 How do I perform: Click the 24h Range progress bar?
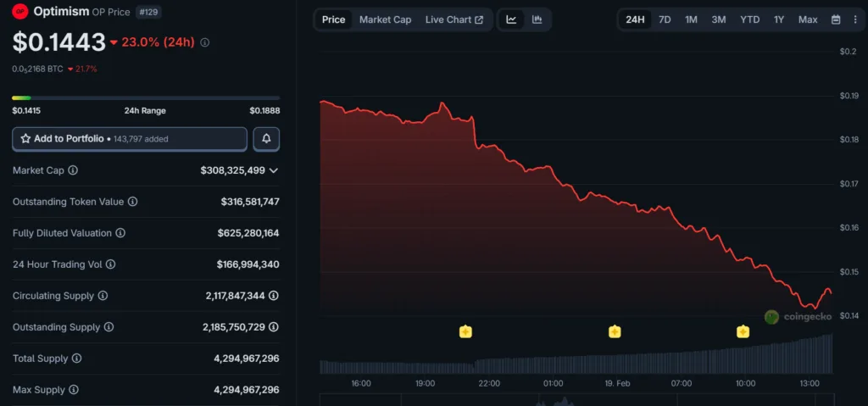coord(146,98)
